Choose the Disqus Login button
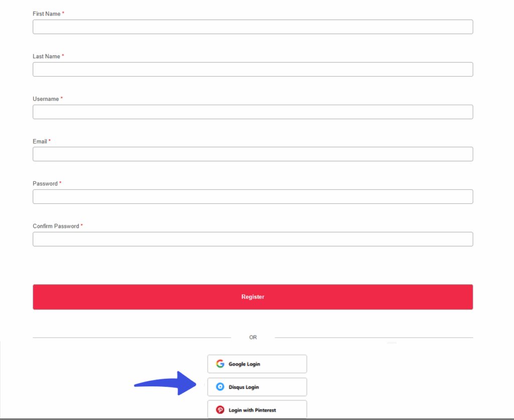The height and width of the screenshot is (420, 514). click(257, 387)
